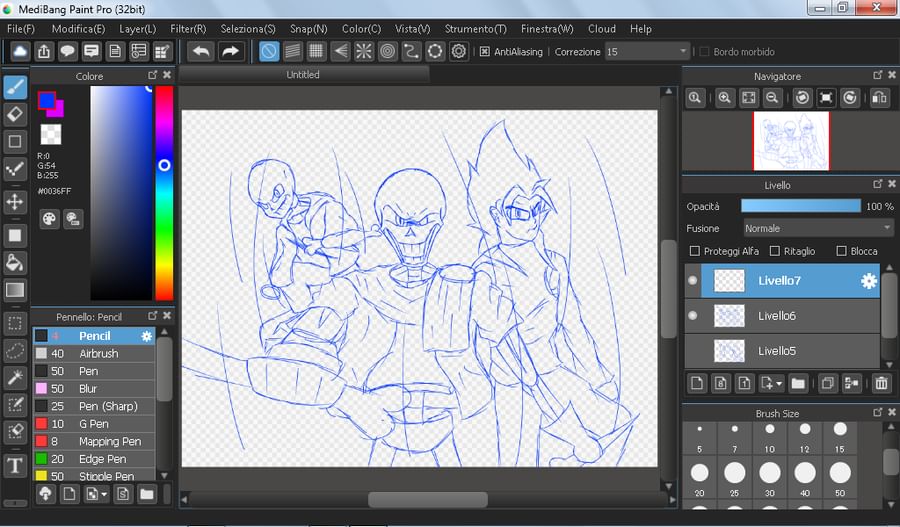Toggle the AntiAliasing checkbox
Image resolution: width=900 pixels, height=527 pixels.
tap(484, 52)
